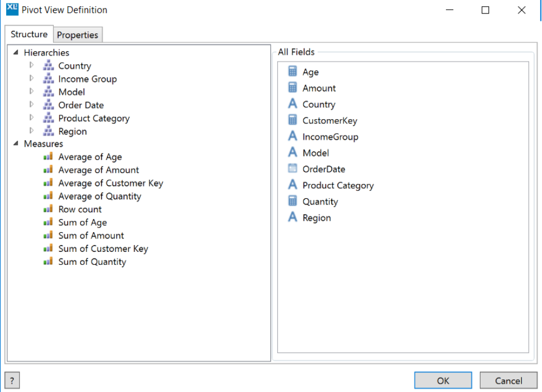Click the Sum of Amount measure icon
This screenshot has width=542, height=392.
(x=48, y=236)
